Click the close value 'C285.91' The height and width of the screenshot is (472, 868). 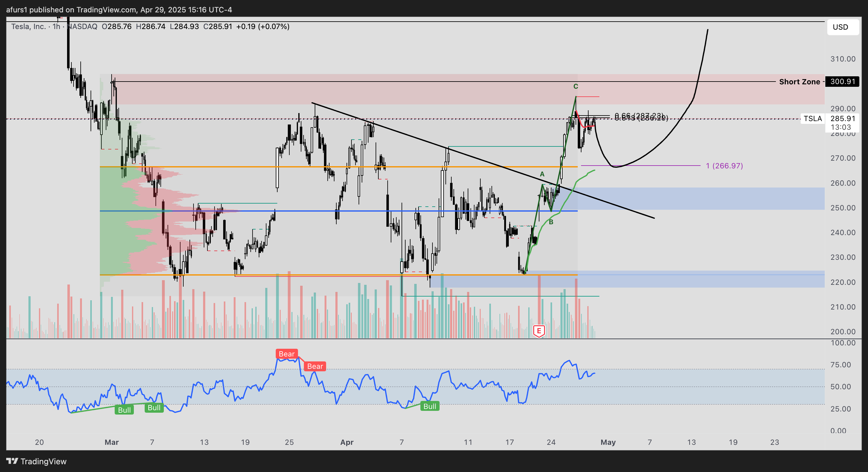click(218, 26)
